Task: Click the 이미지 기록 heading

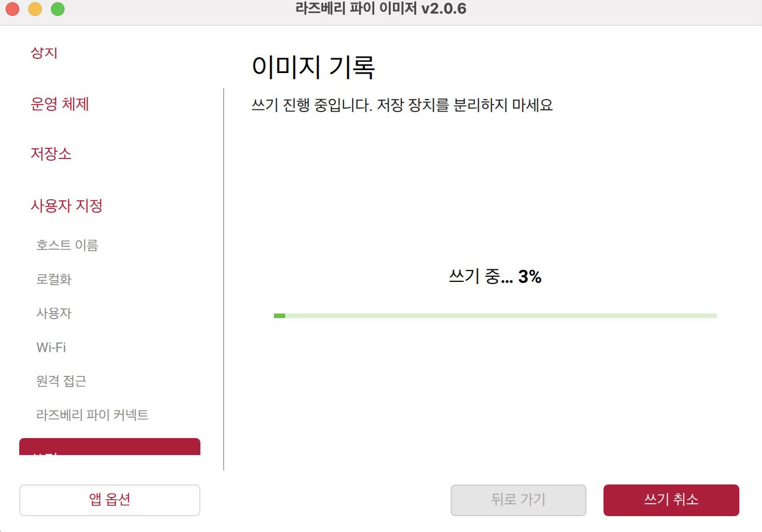Action: click(x=313, y=67)
